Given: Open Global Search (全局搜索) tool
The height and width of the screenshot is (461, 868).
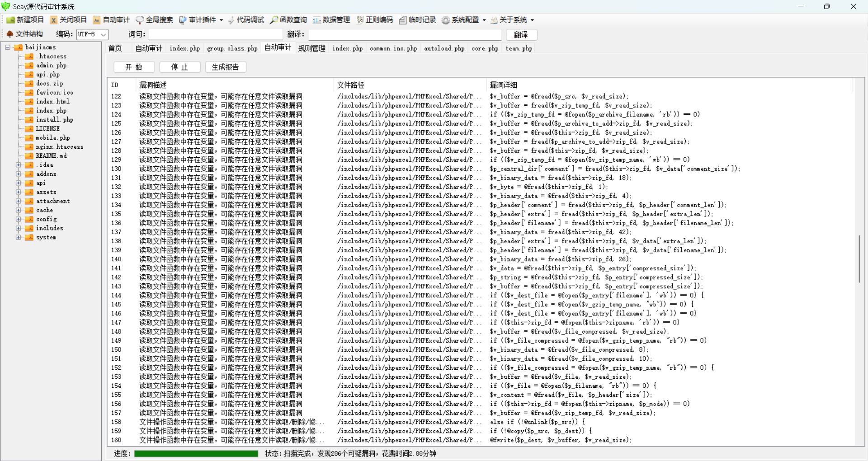Looking at the screenshot, I should pos(154,20).
